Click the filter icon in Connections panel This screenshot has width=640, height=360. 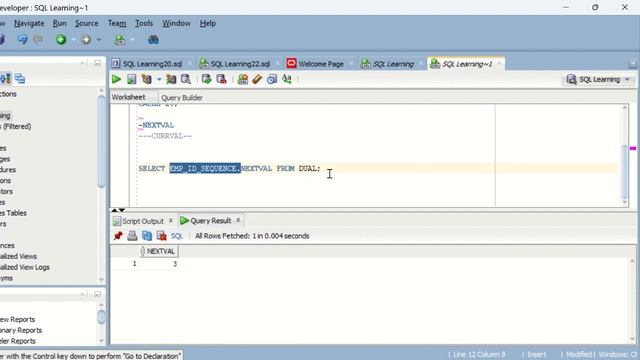[x=6, y=78]
